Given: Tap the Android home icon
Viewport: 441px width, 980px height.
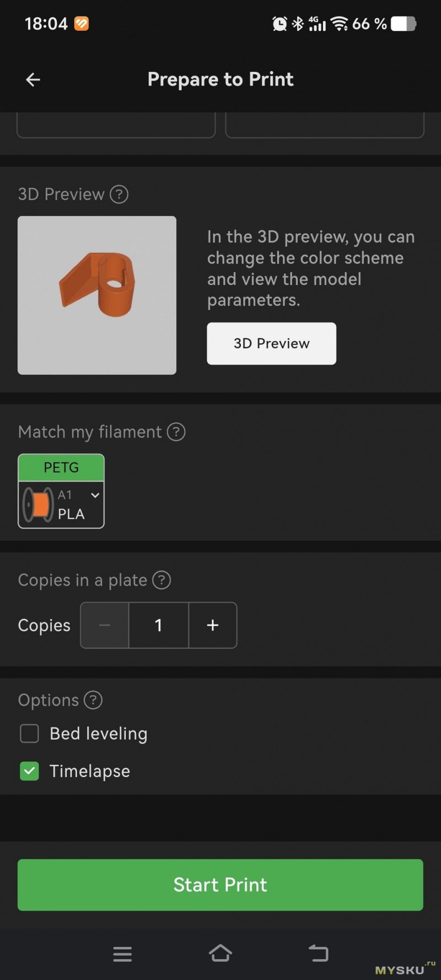Looking at the screenshot, I should (220, 953).
